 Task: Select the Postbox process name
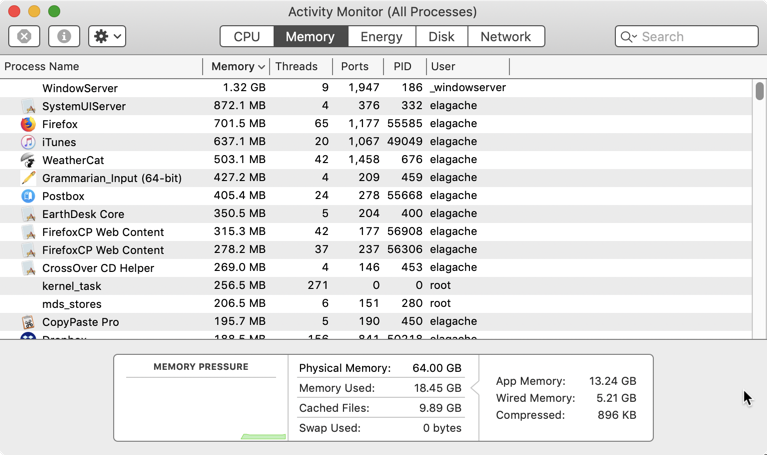tap(63, 196)
